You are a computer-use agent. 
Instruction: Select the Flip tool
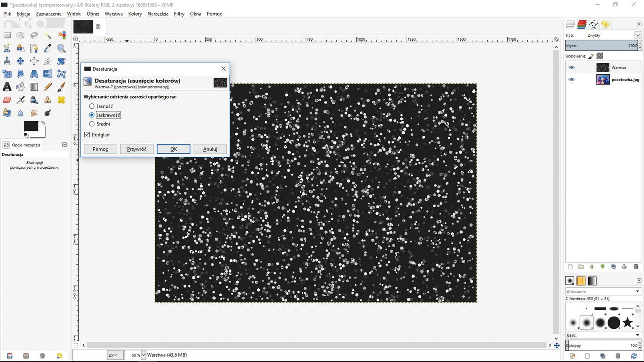pos(48,74)
